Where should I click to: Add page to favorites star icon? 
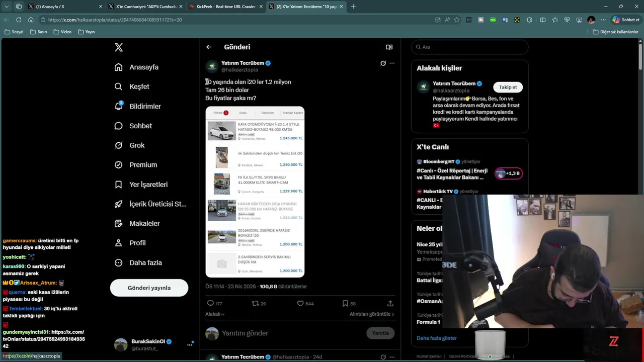click(x=457, y=20)
